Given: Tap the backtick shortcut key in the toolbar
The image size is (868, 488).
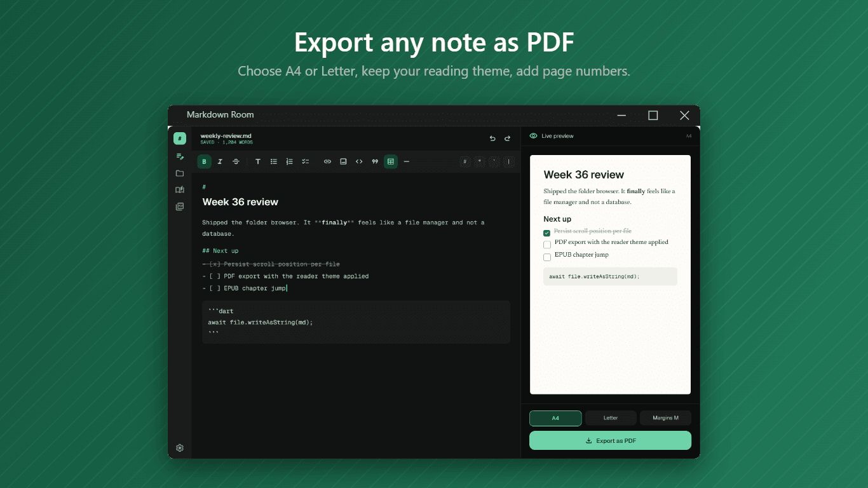Looking at the screenshot, I should [x=494, y=161].
